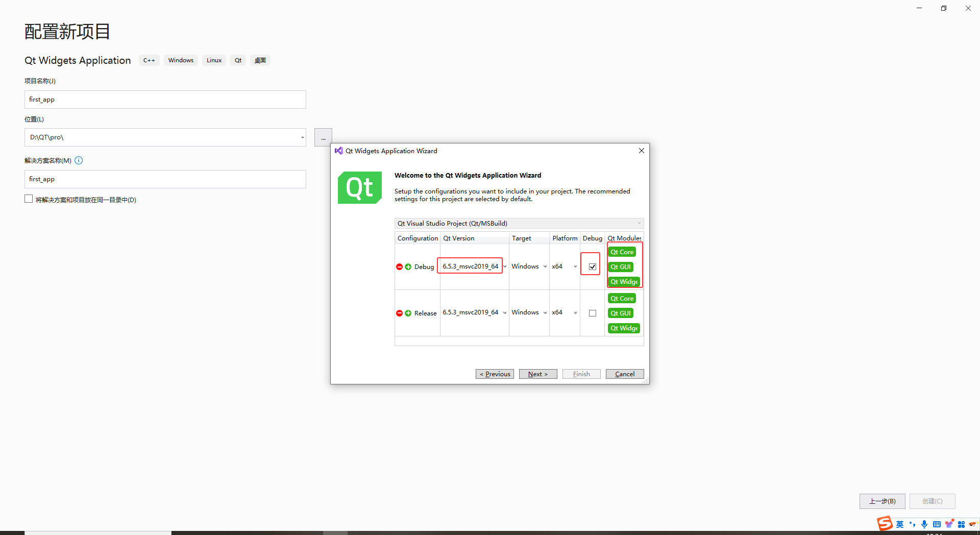Image resolution: width=980 pixels, height=535 pixels.
Task: Activate Sogou voice input microphone
Action: [924, 524]
